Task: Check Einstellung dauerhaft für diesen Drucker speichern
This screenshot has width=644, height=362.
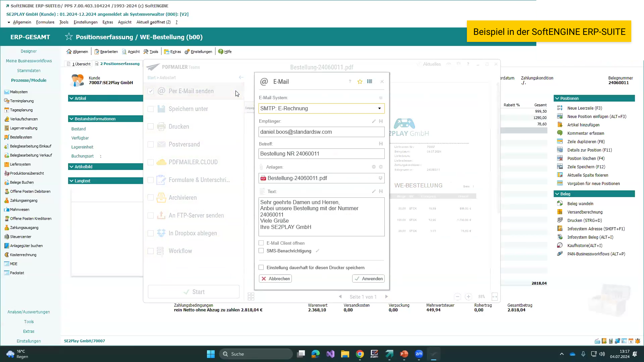Action: [261, 267]
